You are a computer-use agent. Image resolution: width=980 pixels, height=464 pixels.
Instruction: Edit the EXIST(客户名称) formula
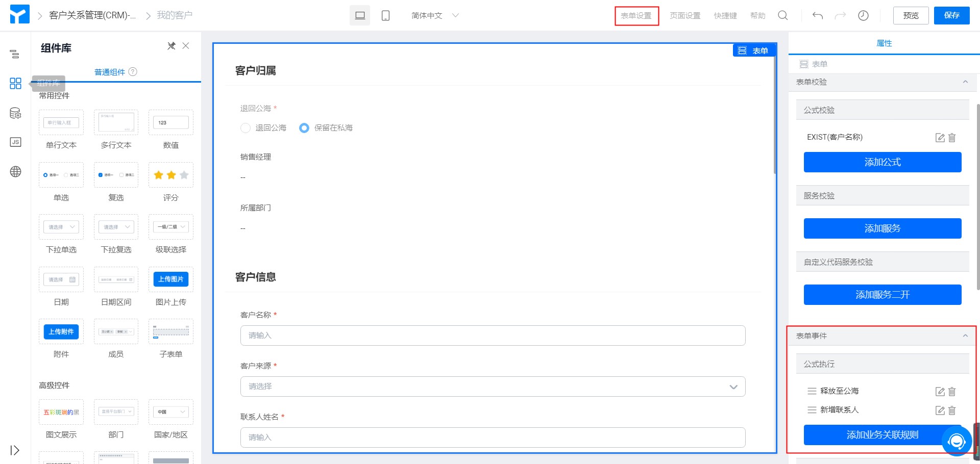pyautogui.click(x=940, y=138)
